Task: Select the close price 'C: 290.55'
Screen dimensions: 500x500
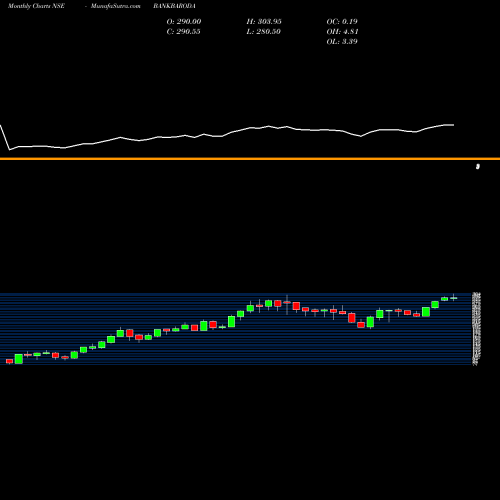Action: [x=183, y=31]
